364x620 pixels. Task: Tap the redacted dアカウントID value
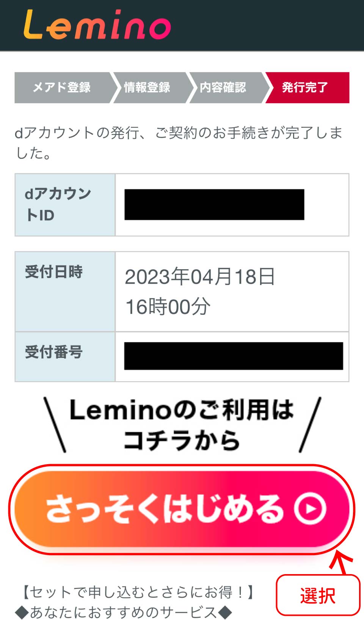(x=214, y=205)
